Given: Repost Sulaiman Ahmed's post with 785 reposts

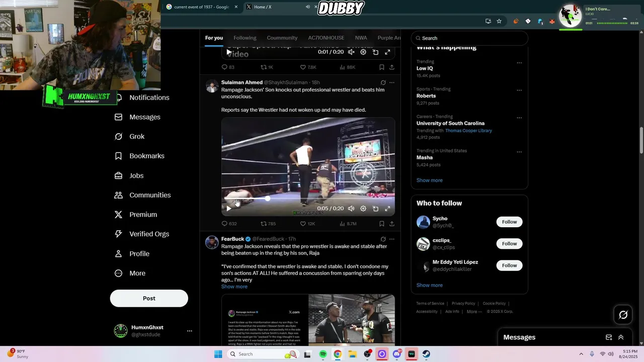Looking at the screenshot, I should coord(268,224).
